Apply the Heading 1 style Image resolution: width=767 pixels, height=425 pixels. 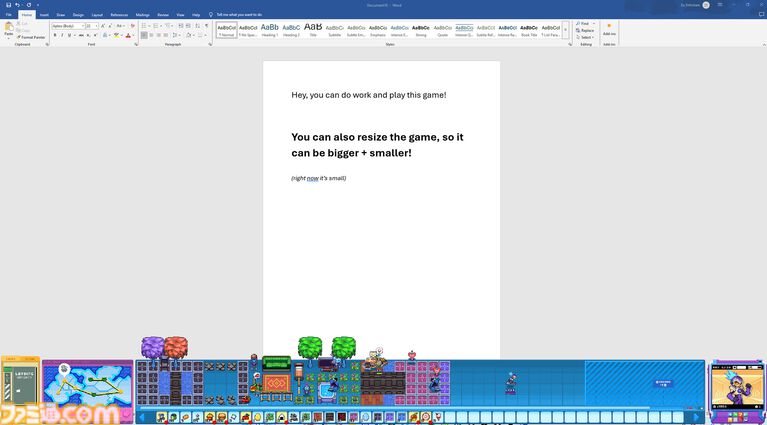[x=270, y=29]
